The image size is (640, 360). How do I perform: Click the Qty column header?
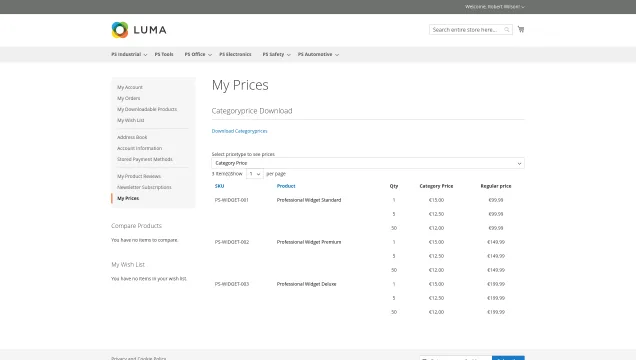[393, 186]
